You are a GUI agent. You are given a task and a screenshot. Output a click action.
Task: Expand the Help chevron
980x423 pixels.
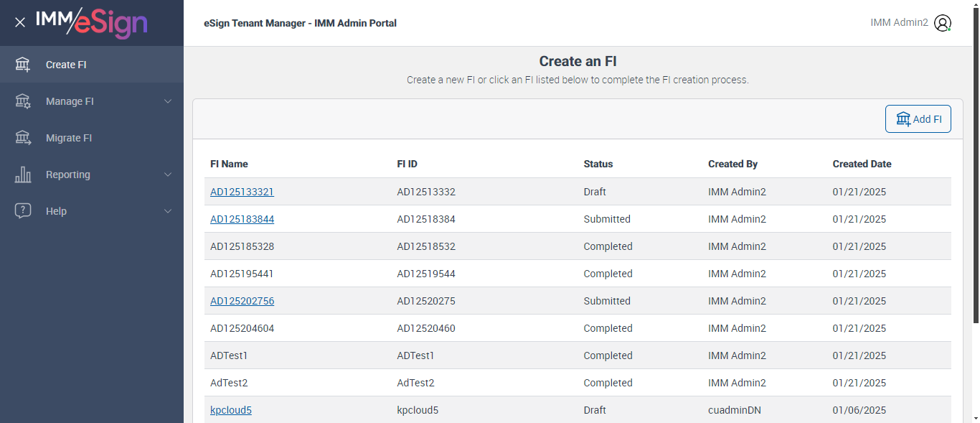point(168,211)
